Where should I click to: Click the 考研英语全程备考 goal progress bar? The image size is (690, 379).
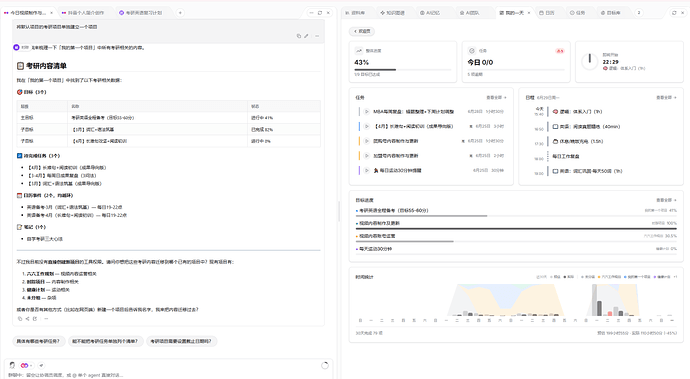pyautogui.click(x=516, y=216)
